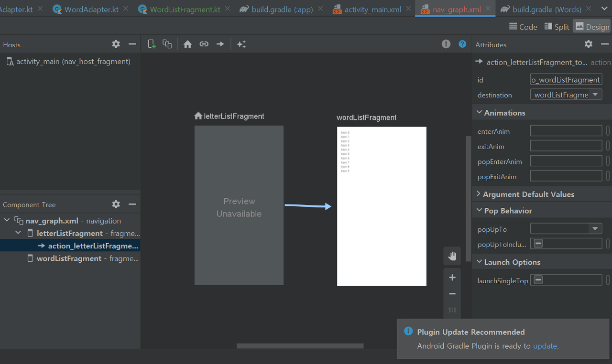Click the launchSingleTop resource picker button
The height and width of the screenshot is (364, 612).
pos(608,280)
